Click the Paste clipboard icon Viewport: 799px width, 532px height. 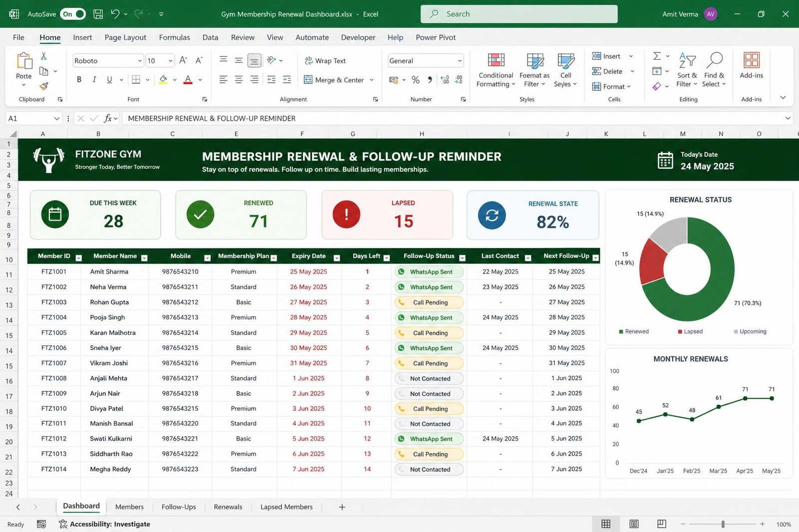[x=24, y=60]
